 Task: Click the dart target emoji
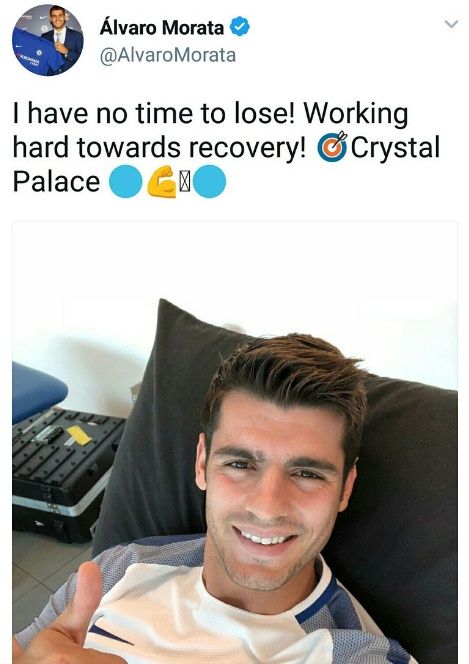point(333,147)
